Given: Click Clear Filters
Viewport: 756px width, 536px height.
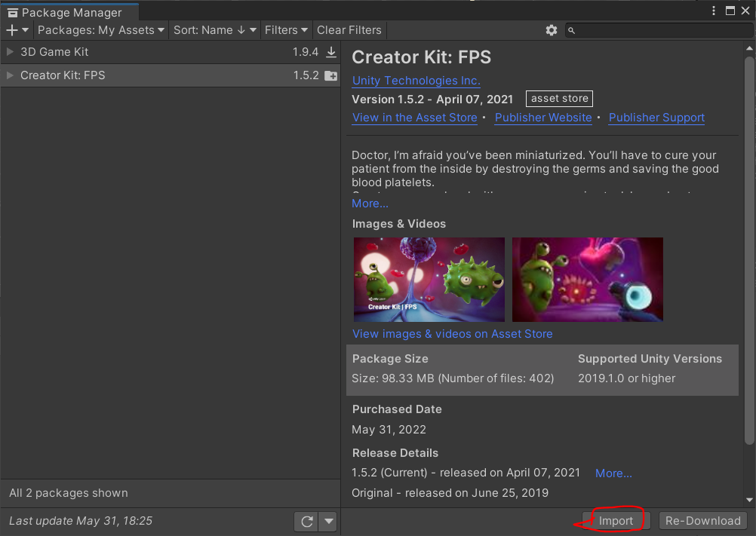Looking at the screenshot, I should point(349,30).
